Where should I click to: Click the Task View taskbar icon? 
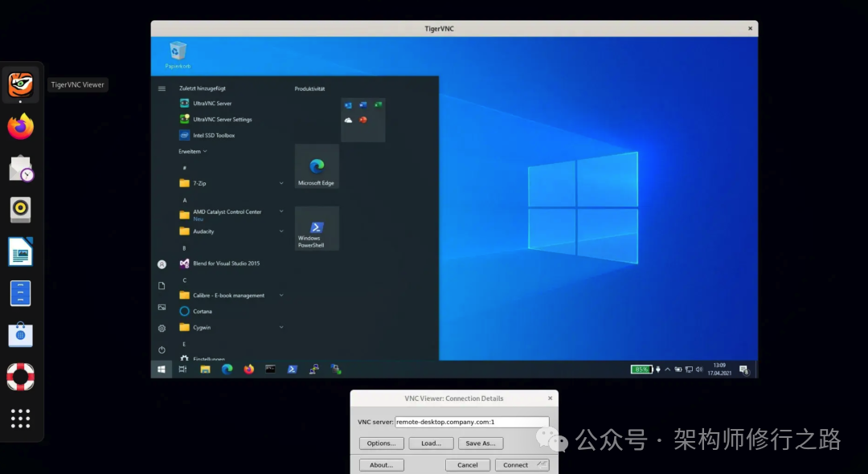182,369
